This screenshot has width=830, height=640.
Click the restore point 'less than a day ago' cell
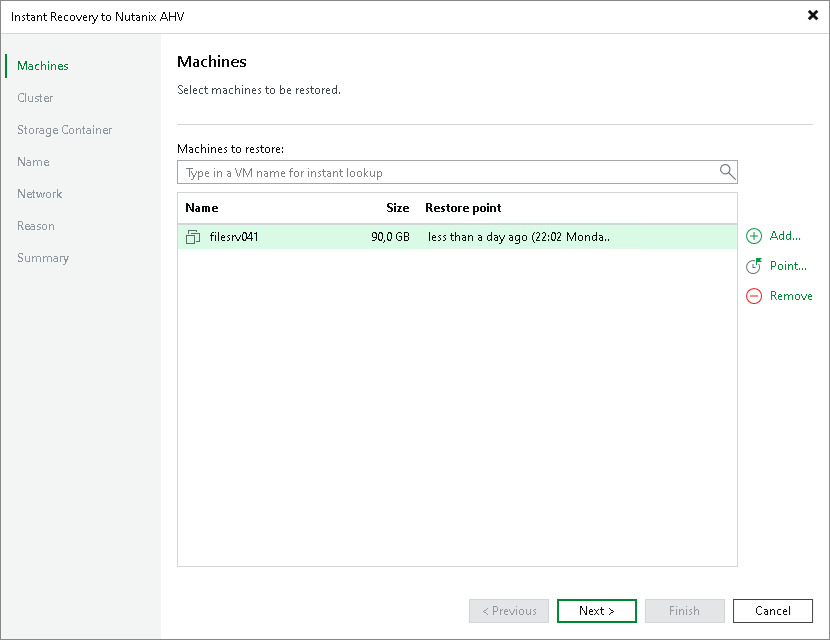point(519,237)
